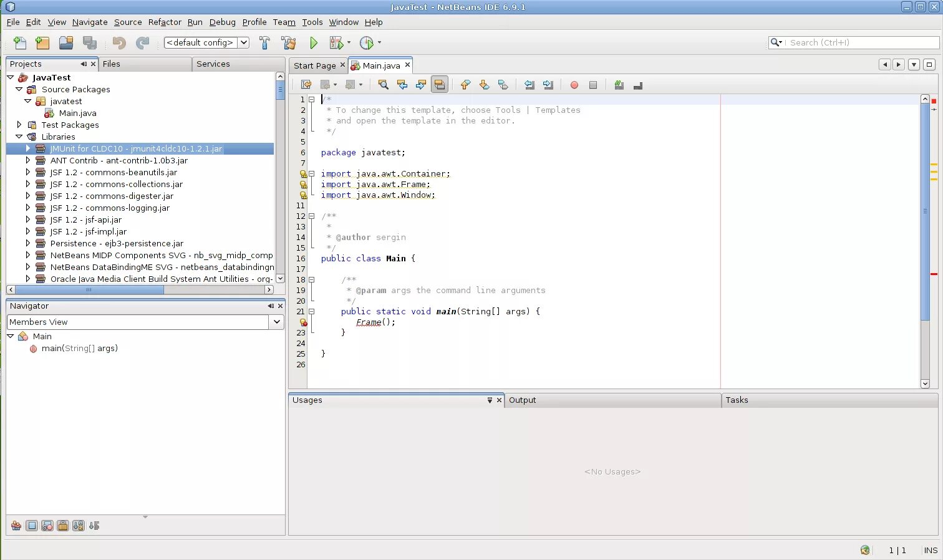
Task: Expand the Test Packages tree node
Action: click(x=19, y=125)
